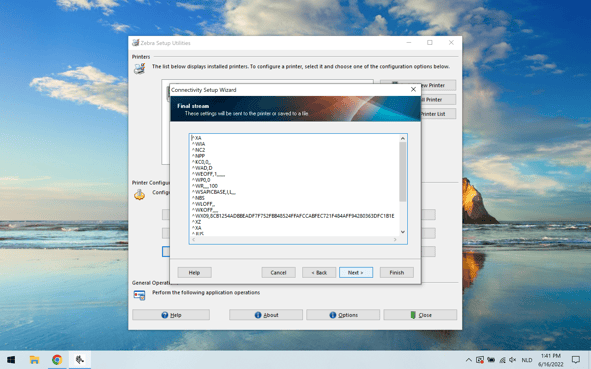The image size is (591, 369).
Task: Switch NLD input language indicator
Action: tap(527, 360)
